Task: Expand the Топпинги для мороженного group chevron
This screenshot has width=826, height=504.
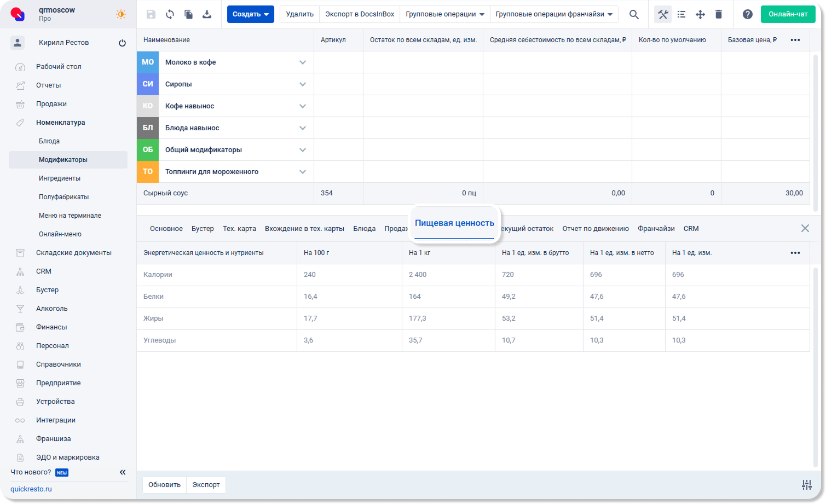Action: (303, 172)
